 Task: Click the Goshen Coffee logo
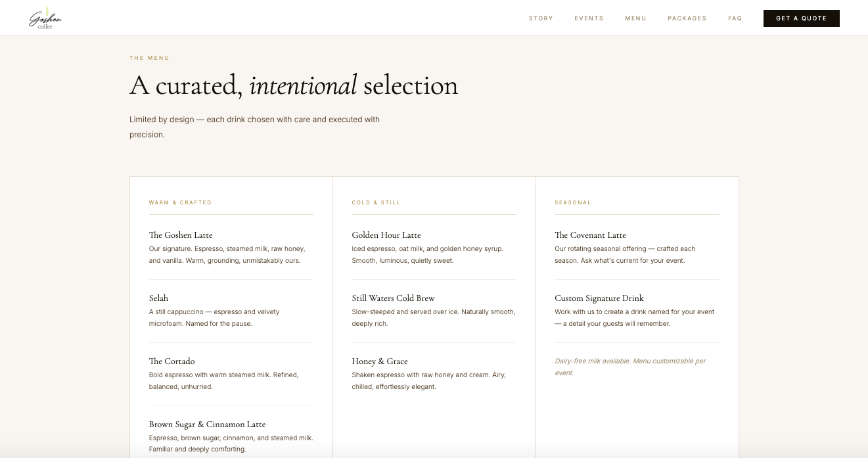pyautogui.click(x=45, y=18)
